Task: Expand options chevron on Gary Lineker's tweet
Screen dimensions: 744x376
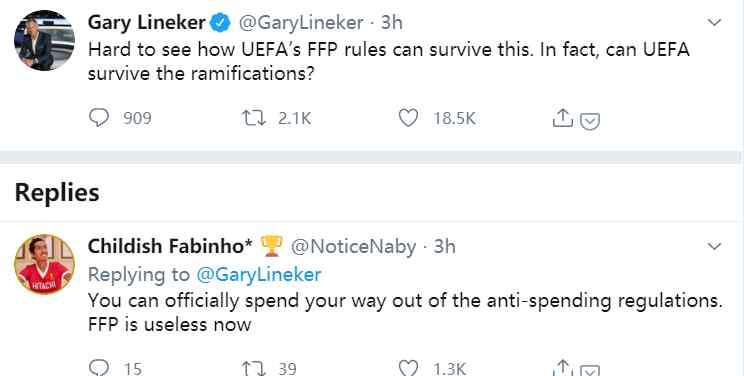Action: click(x=715, y=22)
